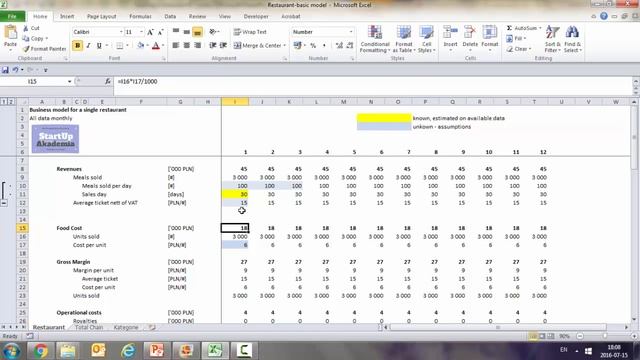Screen dimensions: 640x360
Task: Open Google Chrome from the taskbar
Action: [x=40, y=351]
